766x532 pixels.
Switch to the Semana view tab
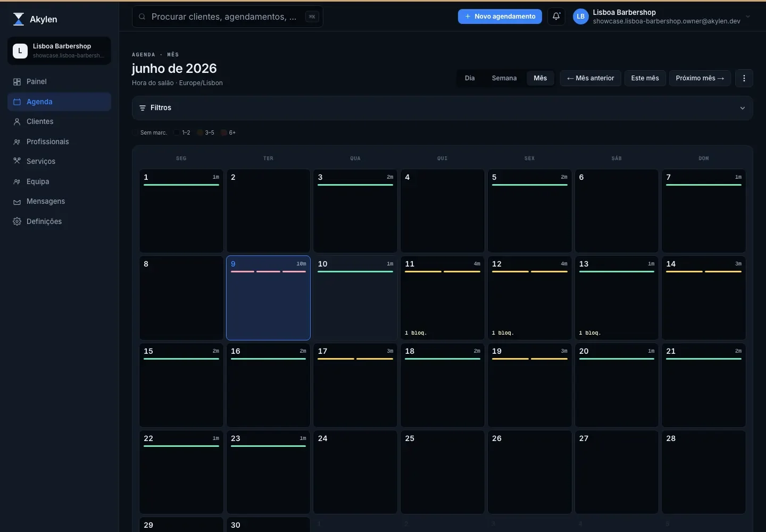tap(504, 78)
